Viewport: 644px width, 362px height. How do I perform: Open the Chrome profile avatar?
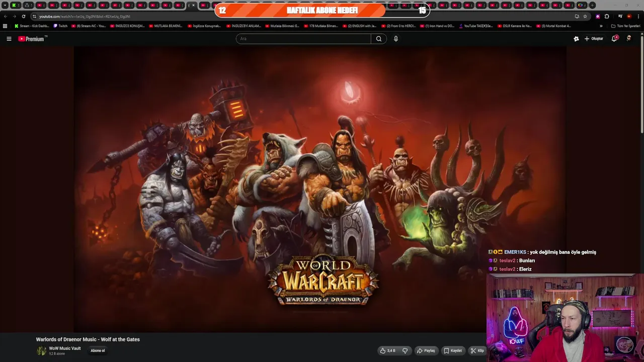pos(629,16)
